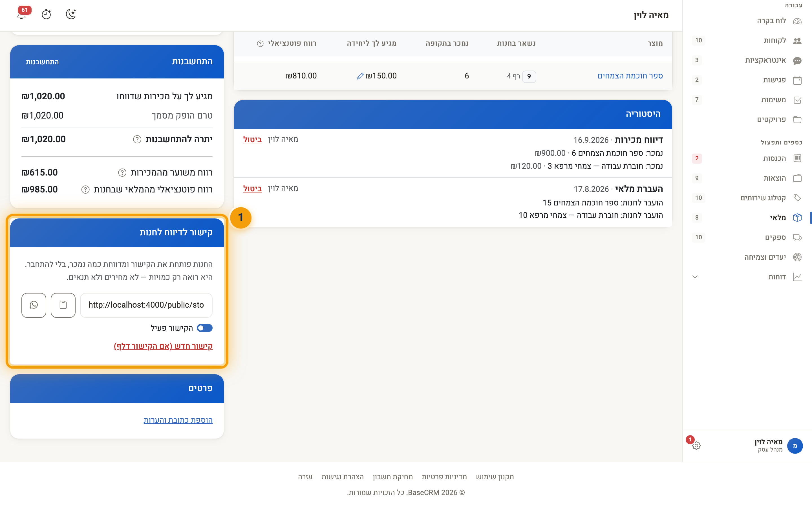Screen dimensions: 812x508
Task: Open הכנסות sidebar item
Action: 747,158
